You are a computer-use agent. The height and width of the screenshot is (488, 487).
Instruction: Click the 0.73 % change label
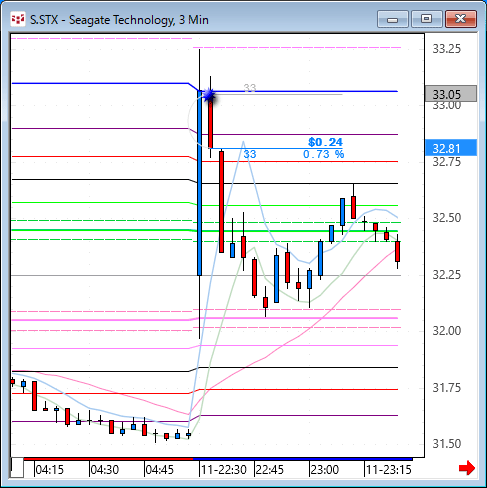click(323, 154)
